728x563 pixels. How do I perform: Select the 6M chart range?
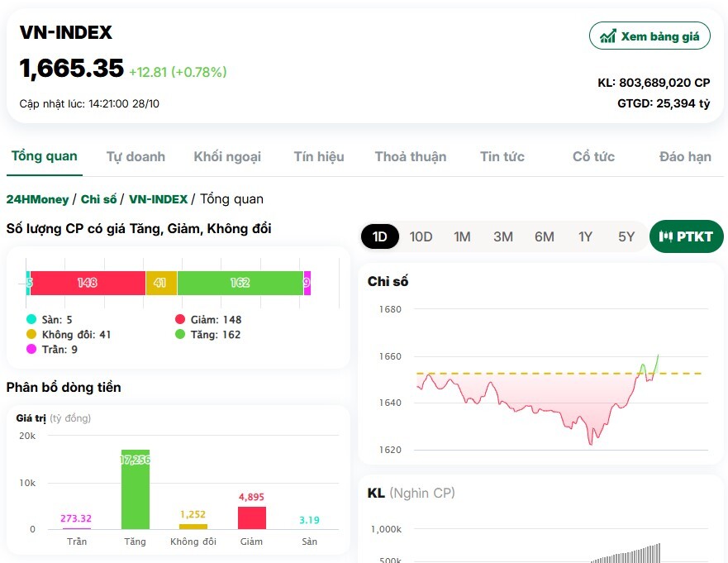point(545,236)
